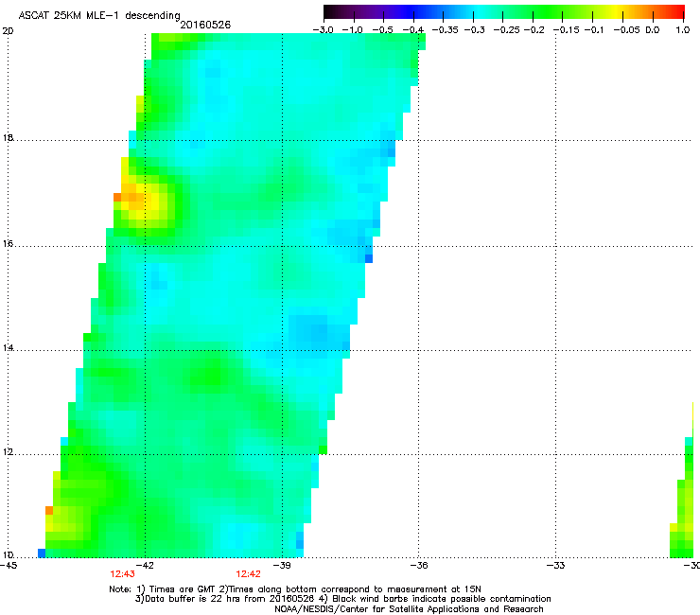Click the -0.5 colorbar label
This screenshot has width=700, height=615.
pyautogui.click(x=382, y=30)
